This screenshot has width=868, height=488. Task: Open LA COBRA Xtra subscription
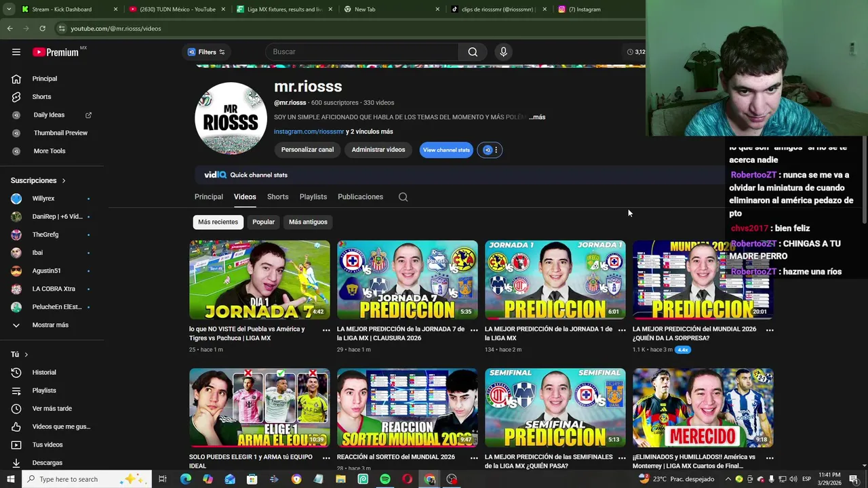pos(54,289)
